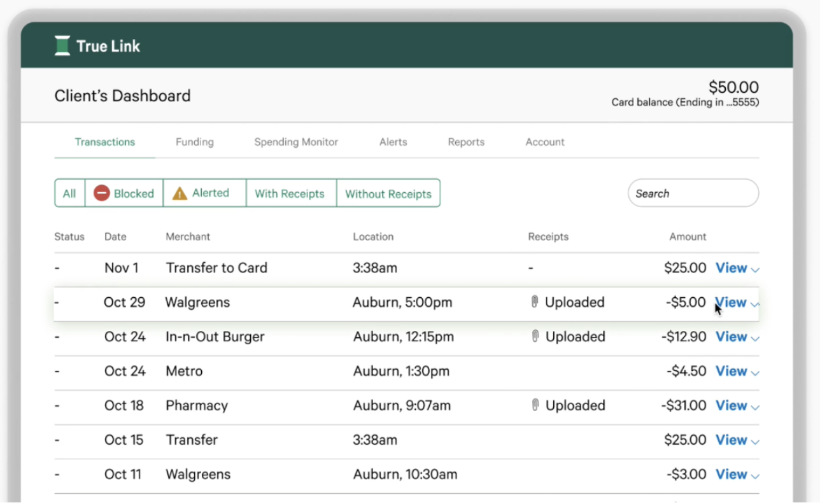Screen dimensions: 820x504
Task: Open the Reports tab
Action: [466, 142]
